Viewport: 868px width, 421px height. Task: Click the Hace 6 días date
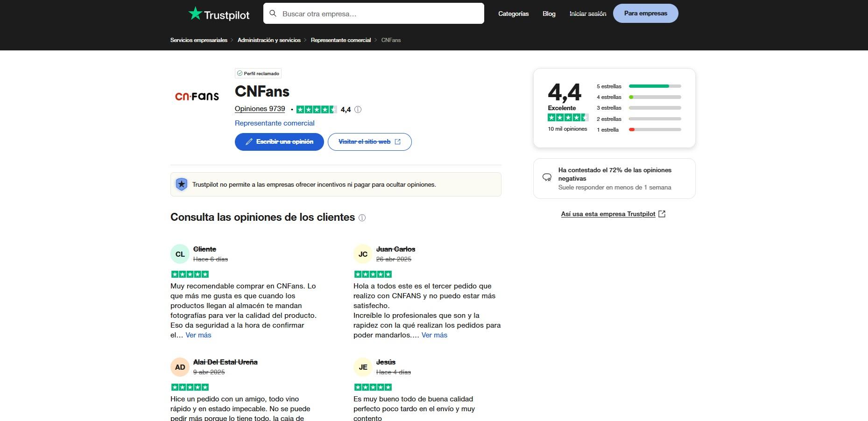point(211,259)
